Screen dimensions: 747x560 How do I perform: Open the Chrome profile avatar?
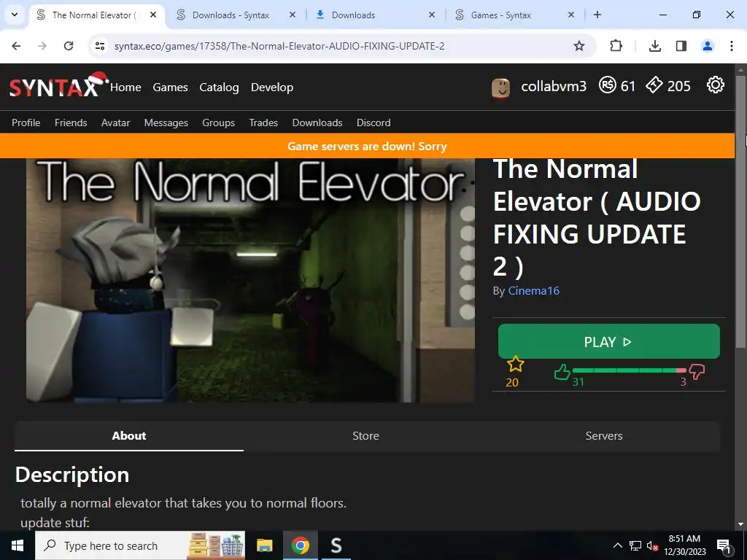(x=708, y=46)
